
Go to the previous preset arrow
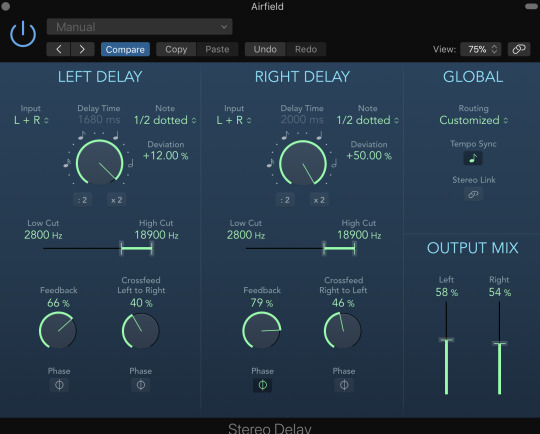tap(59, 49)
